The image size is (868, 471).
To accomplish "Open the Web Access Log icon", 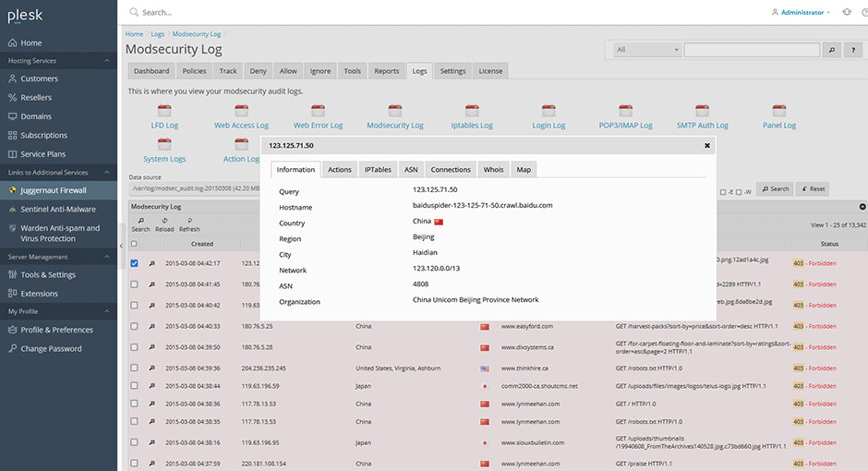I will click(241, 110).
